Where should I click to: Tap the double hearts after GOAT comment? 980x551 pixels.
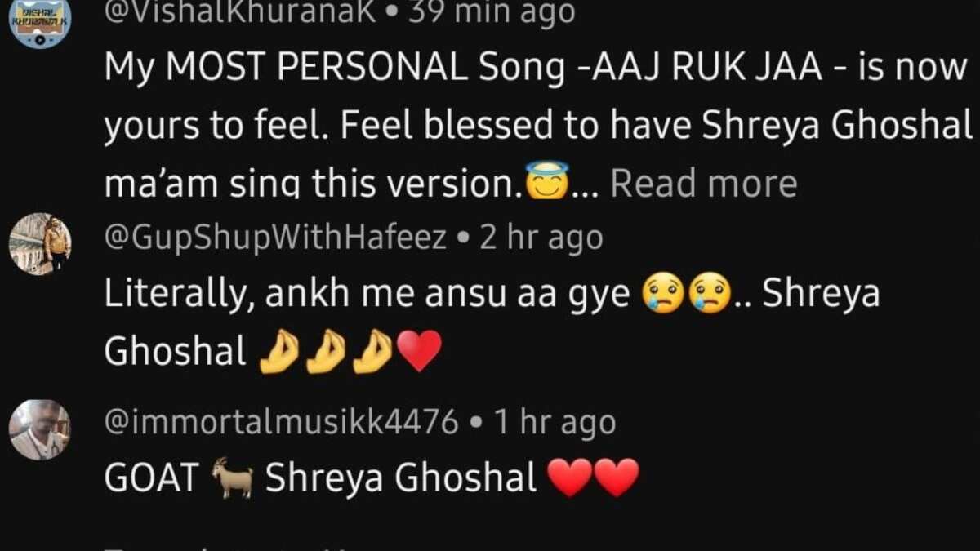pyautogui.click(x=594, y=479)
